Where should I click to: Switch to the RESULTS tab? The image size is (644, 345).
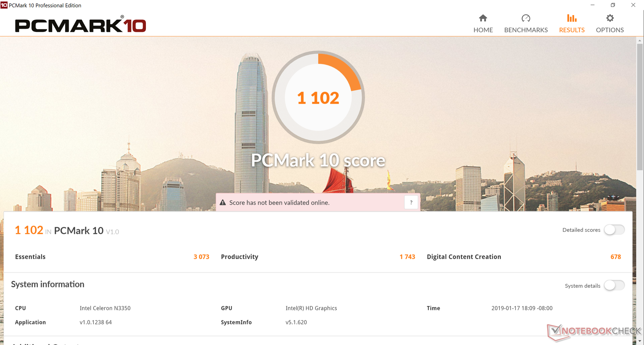point(572,23)
